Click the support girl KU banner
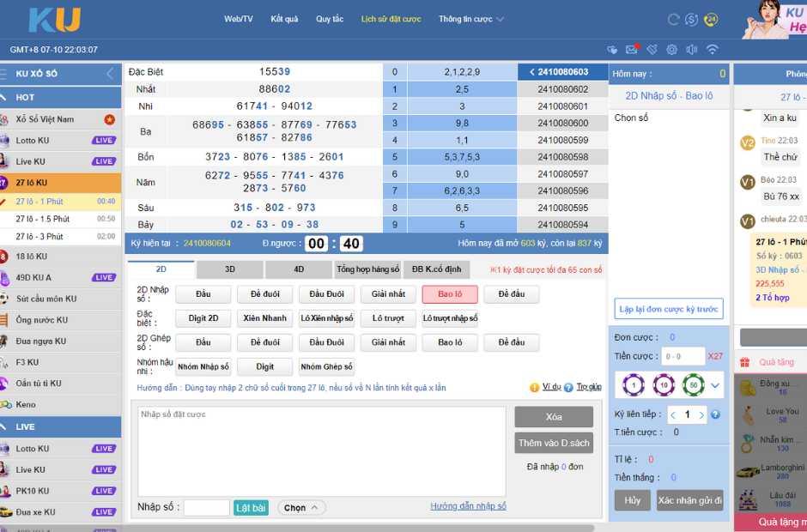Viewport: 807px width, 532px height. [774, 20]
